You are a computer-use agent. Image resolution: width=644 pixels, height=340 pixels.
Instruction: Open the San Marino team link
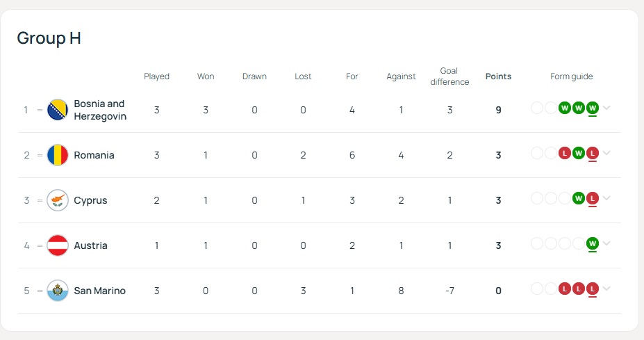point(99,291)
